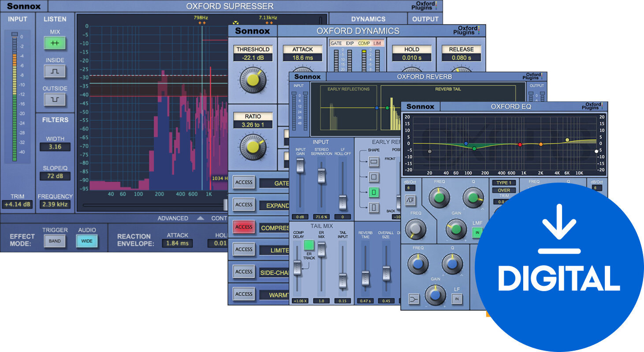The width and height of the screenshot is (644, 352).
Task: Click the Oxford Plugins logo on Oxford Dynamics
Action: tap(467, 30)
